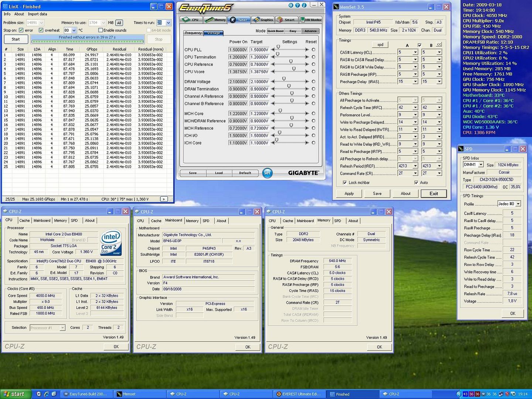Screen dimensions: 532x399
Task: Toggle the 'overheat' stop-on checkbox in LinX
Action: (41, 30)
